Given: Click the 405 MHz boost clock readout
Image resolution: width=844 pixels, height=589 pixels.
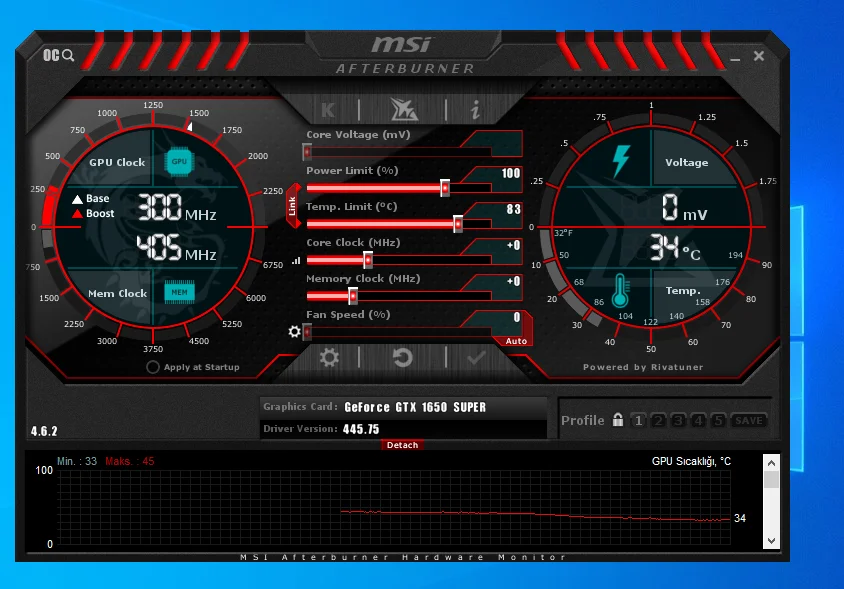Looking at the screenshot, I should coord(177,248).
